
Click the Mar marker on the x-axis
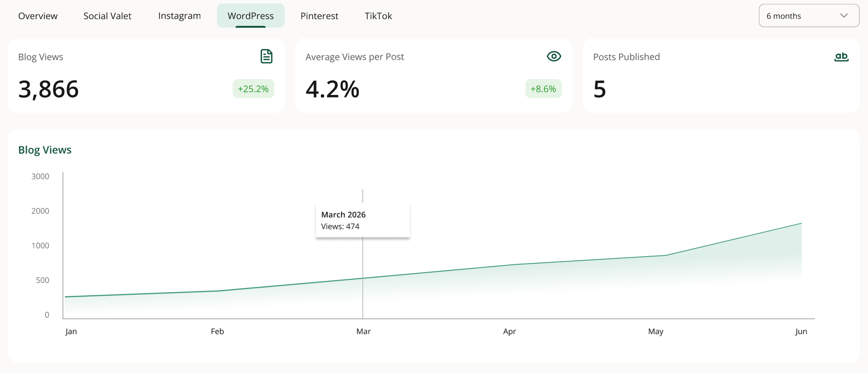click(x=363, y=331)
